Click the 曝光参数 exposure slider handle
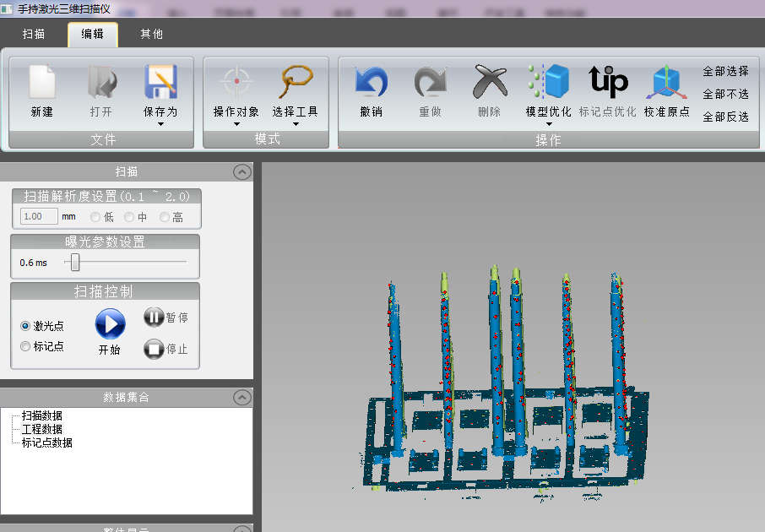Image resolution: width=765 pixels, height=532 pixels. 75,263
